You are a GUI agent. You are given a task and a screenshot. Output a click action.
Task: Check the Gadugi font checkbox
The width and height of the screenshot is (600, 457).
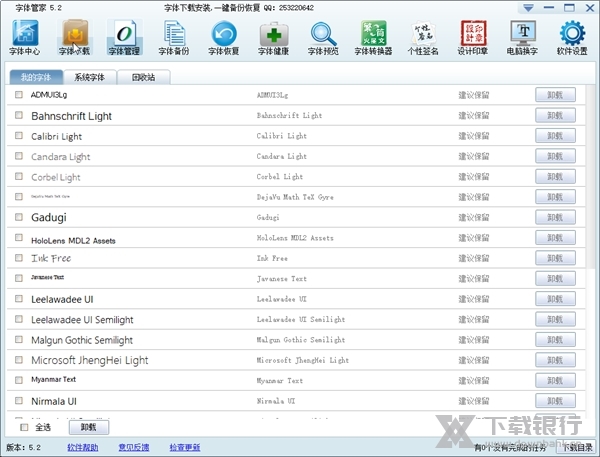click(19, 217)
